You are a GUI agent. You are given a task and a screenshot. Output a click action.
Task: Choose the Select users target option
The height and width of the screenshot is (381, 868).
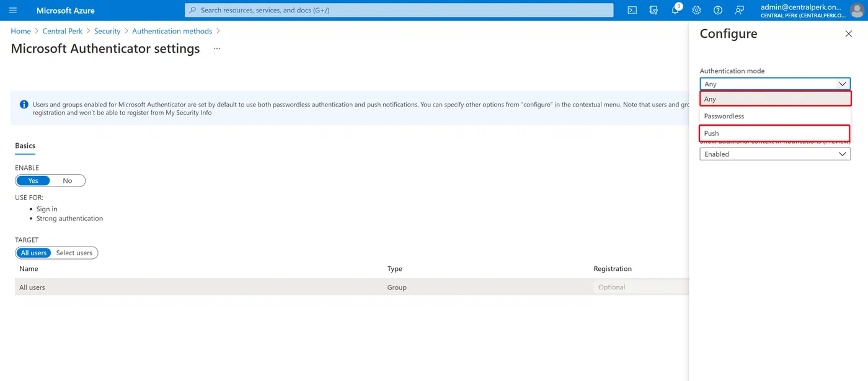74,253
